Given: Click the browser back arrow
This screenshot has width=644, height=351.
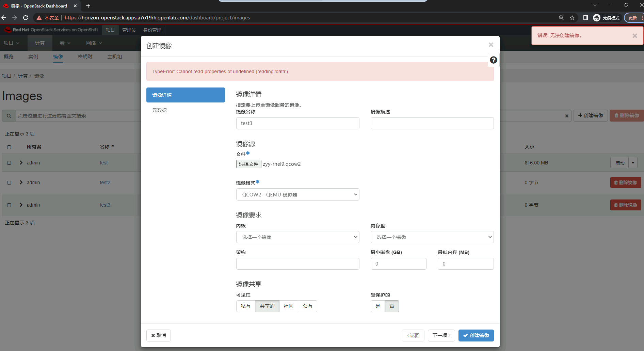Looking at the screenshot, I should click(x=4, y=18).
